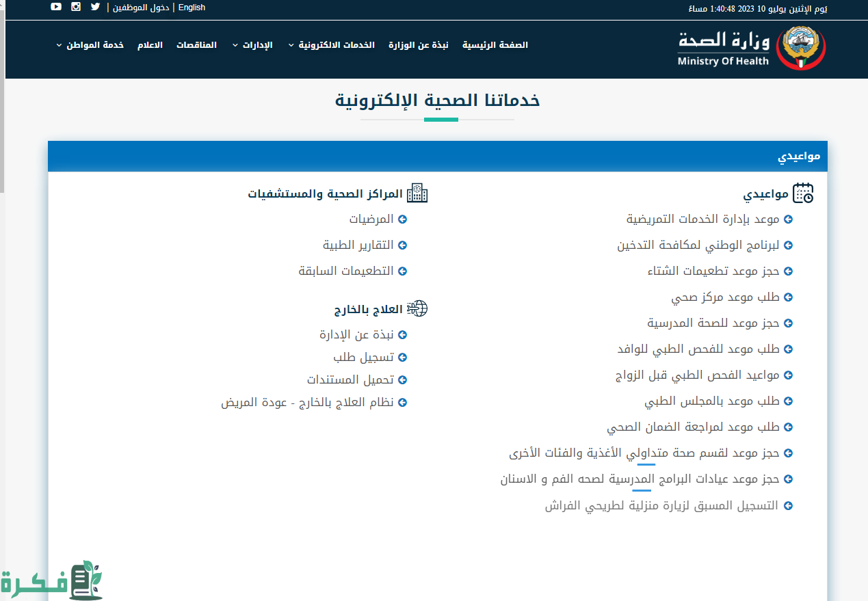The width and height of the screenshot is (868, 601).
Task: Click the العلاج بالخارج heading
Action: point(369,310)
